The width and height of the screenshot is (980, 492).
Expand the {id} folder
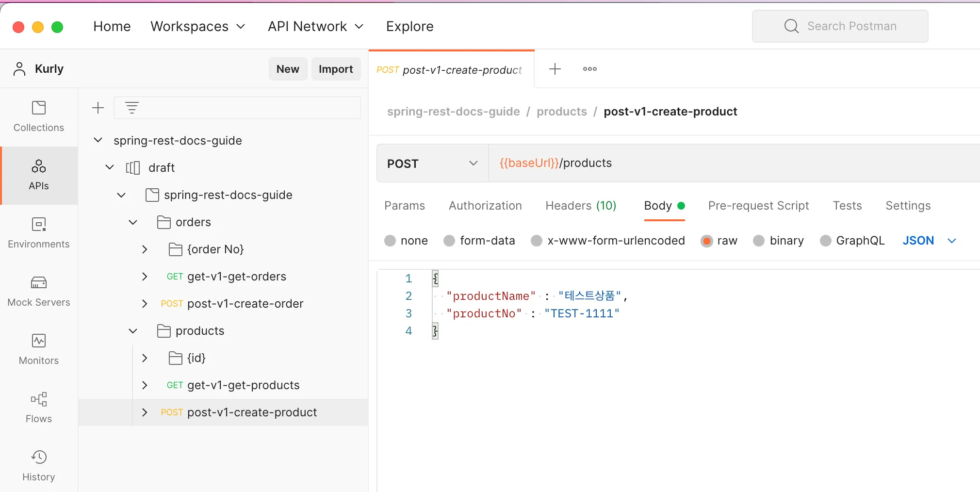(145, 358)
